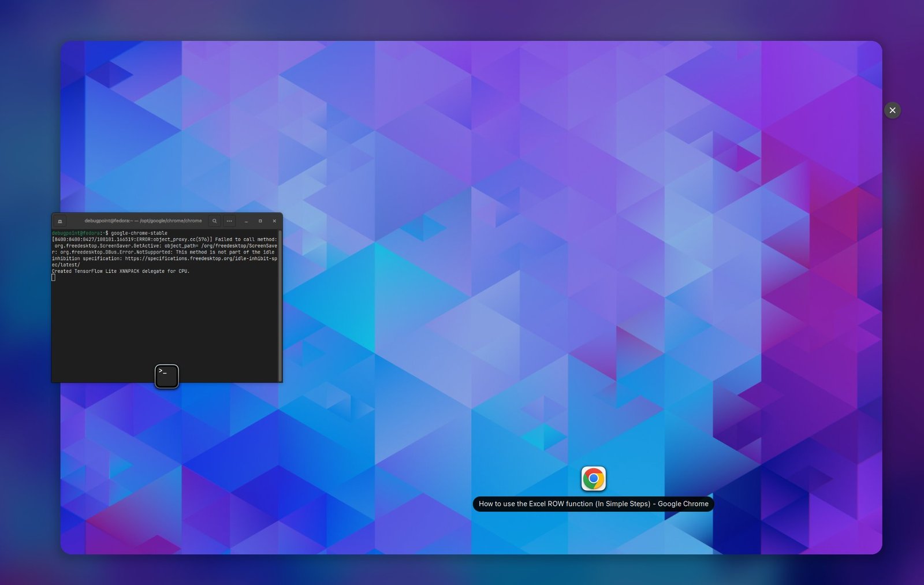Click the terminal app icon badge
The image size is (924, 585).
click(x=166, y=376)
